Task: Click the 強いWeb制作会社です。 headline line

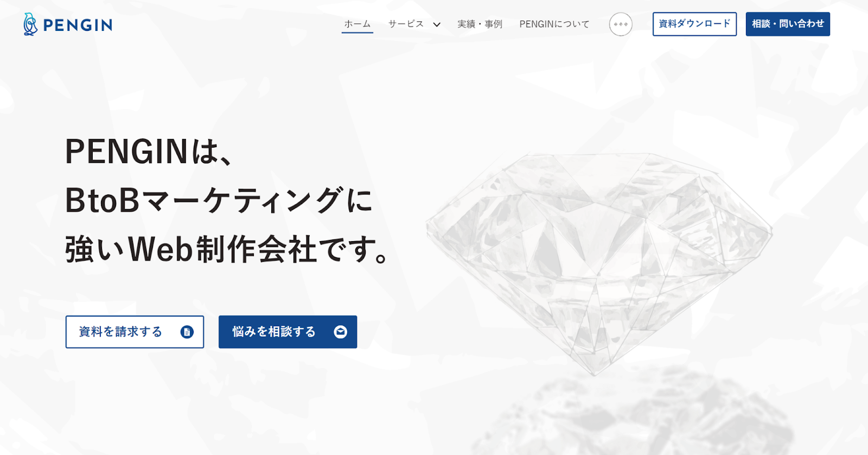Action: (x=227, y=249)
